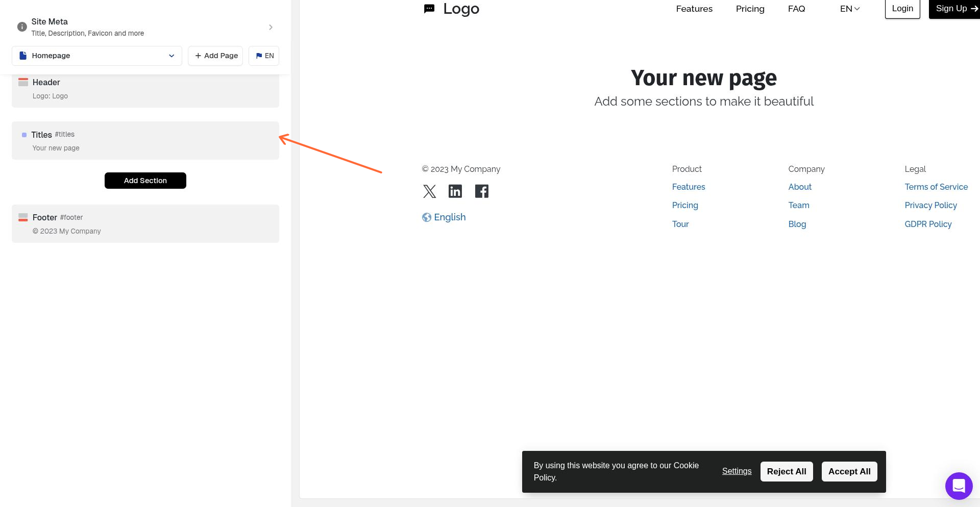Image resolution: width=980 pixels, height=507 pixels.
Task: Click the EN flag language button
Action: click(263, 56)
